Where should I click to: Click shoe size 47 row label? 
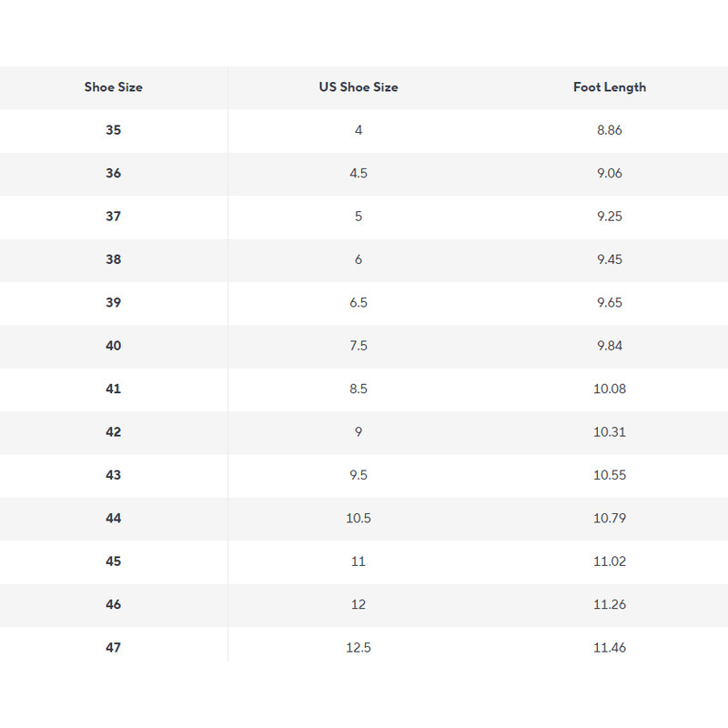pyautogui.click(x=113, y=648)
